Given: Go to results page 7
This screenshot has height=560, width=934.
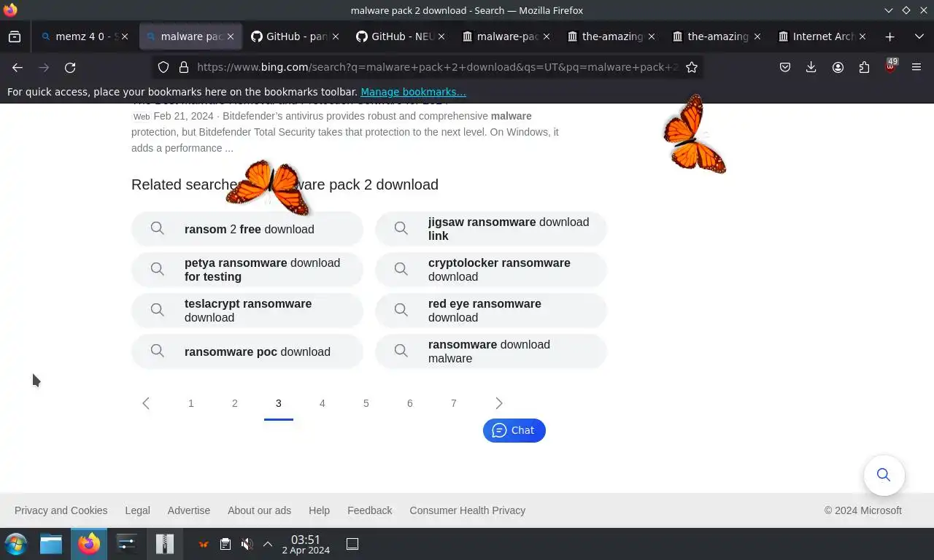Looking at the screenshot, I should point(454,403).
